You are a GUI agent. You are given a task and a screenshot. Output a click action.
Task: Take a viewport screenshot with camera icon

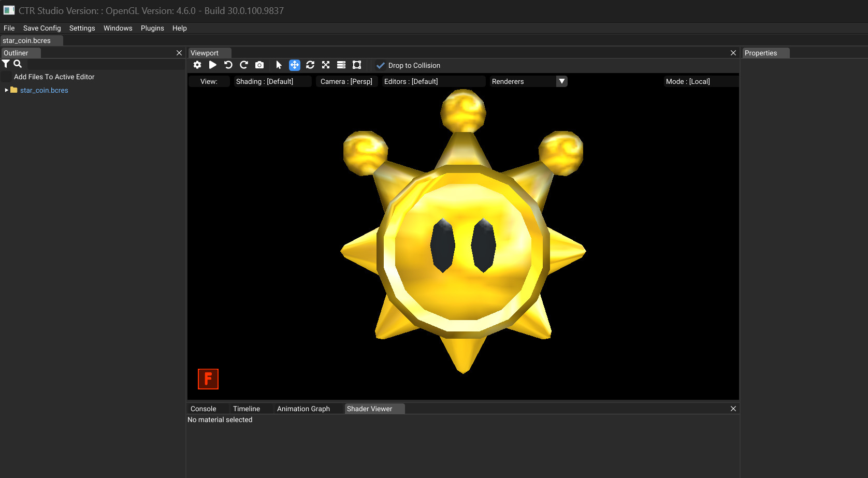point(259,65)
